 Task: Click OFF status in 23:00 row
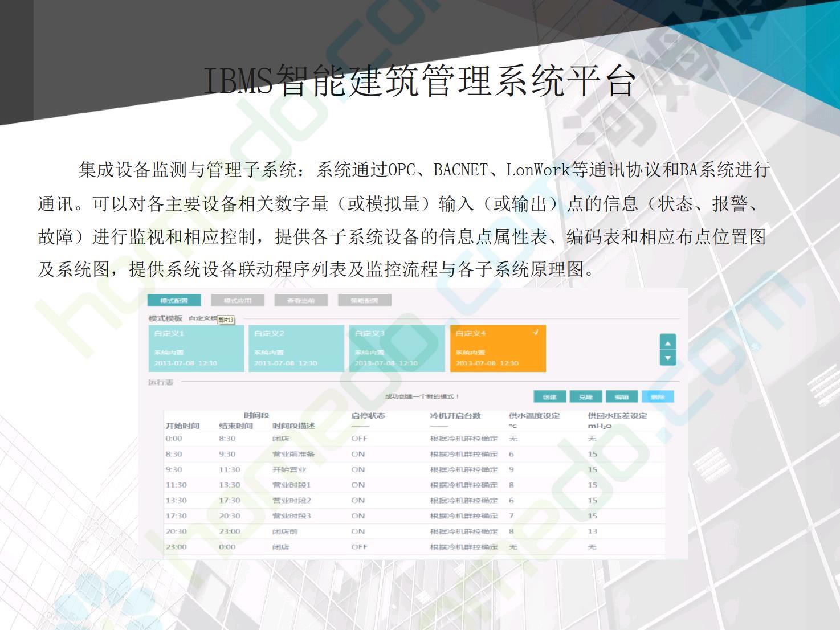click(359, 546)
